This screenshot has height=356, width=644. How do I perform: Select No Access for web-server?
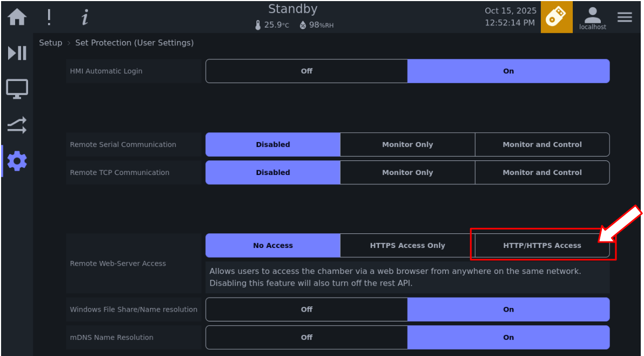(273, 245)
